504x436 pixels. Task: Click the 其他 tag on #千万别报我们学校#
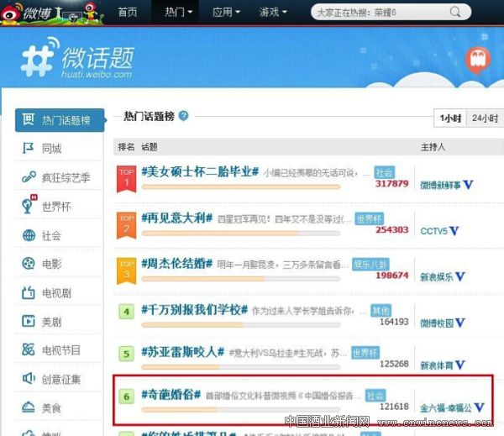(381, 311)
